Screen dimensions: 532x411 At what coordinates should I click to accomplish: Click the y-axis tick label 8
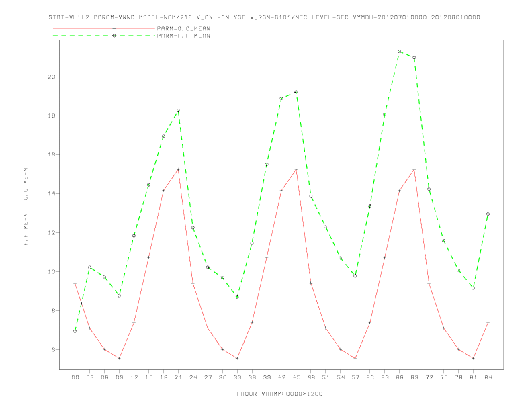53,311
